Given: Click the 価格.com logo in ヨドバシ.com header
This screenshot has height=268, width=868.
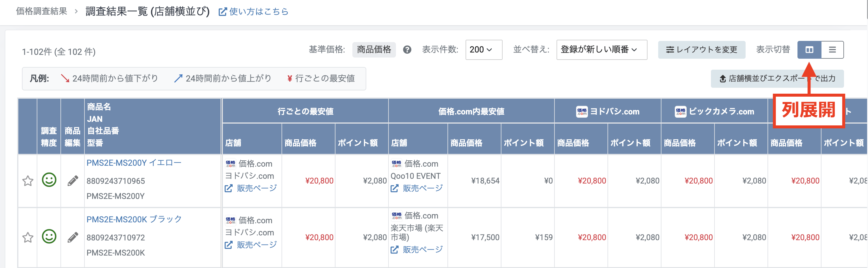Looking at the screenshot, I should [582, 111].
